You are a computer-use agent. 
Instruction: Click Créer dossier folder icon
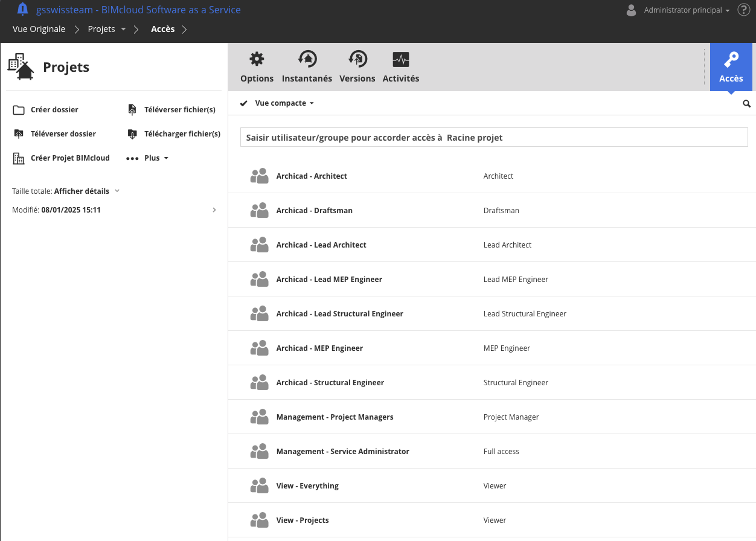(x=19, y=110)
